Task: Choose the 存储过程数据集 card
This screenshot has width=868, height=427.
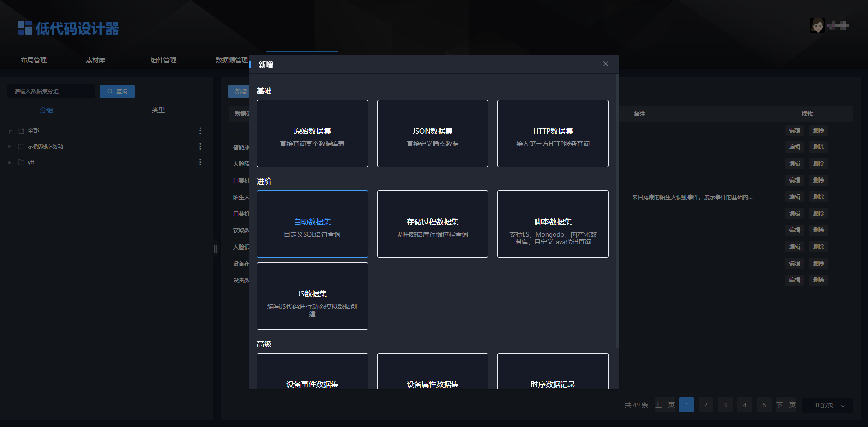Action: [x=432, y=224]
